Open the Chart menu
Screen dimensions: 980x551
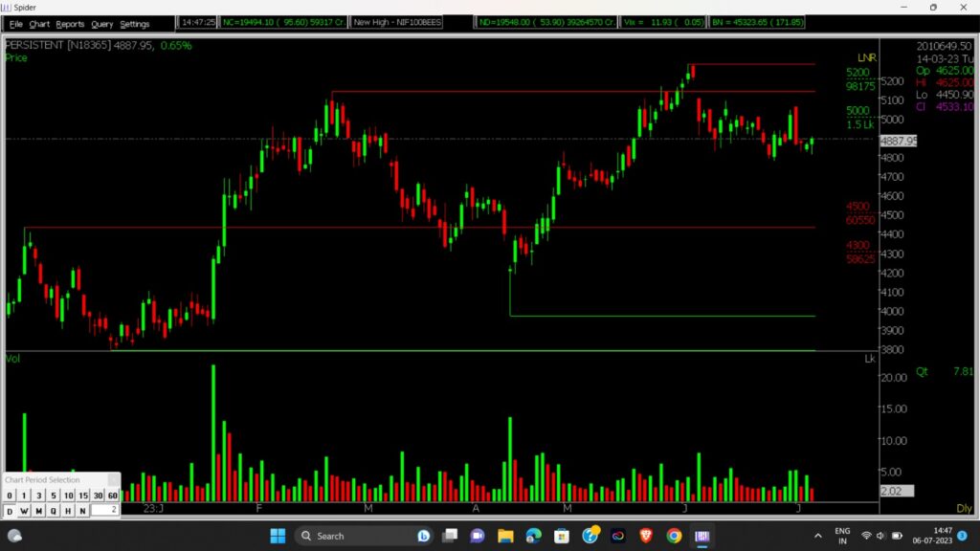(x=39, y=23)
